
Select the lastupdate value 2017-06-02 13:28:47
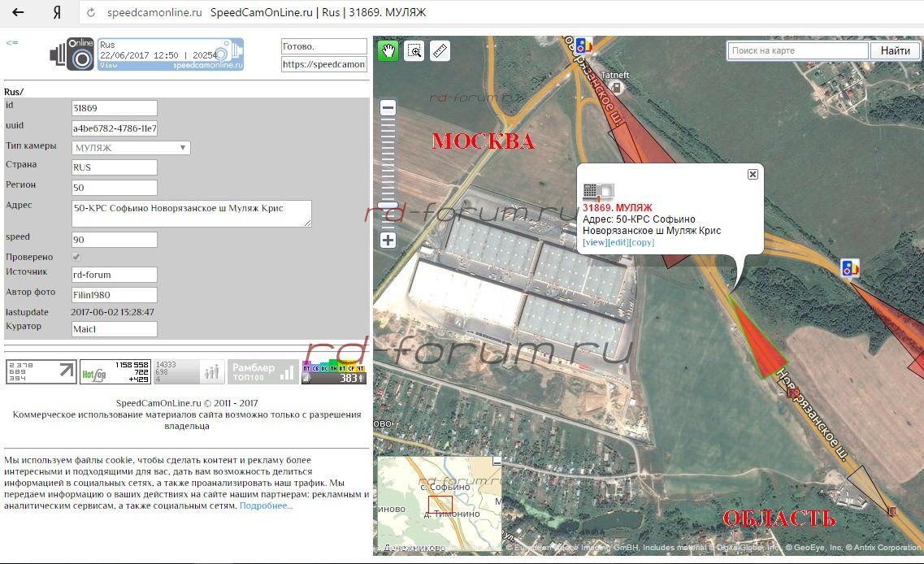pyautogui.click(x=112, y=312)
